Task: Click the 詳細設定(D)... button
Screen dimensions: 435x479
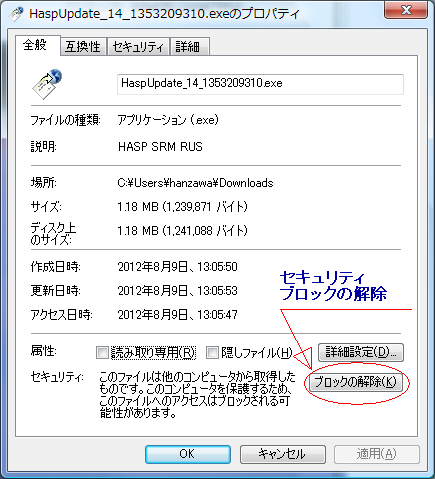Action: (x=361, y=352)
